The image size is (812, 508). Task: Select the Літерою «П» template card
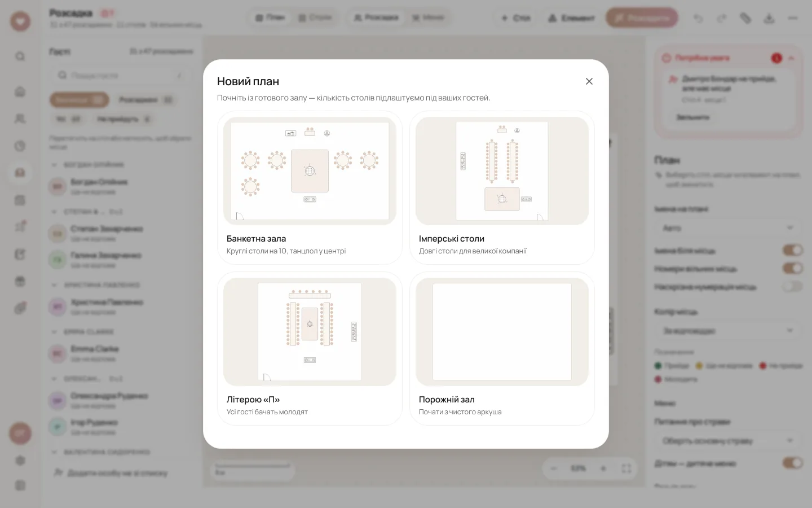[310, 348]
